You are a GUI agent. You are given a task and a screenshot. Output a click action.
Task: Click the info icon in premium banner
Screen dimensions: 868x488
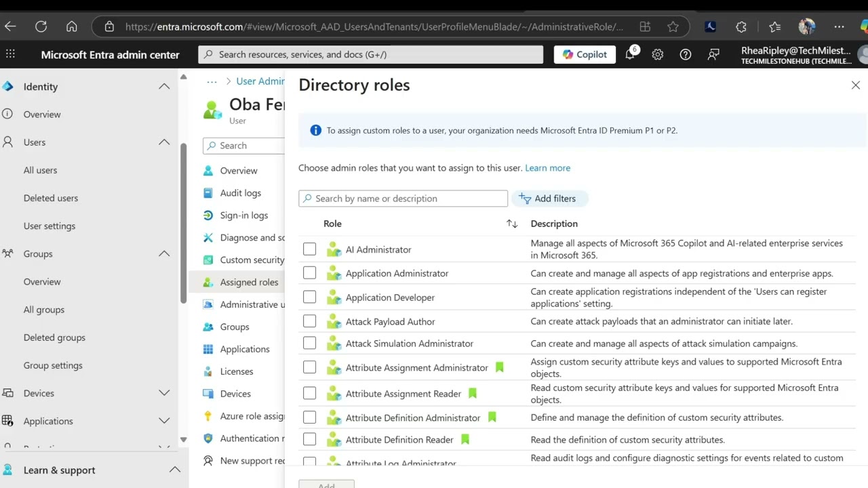click(x=315, y=130)
